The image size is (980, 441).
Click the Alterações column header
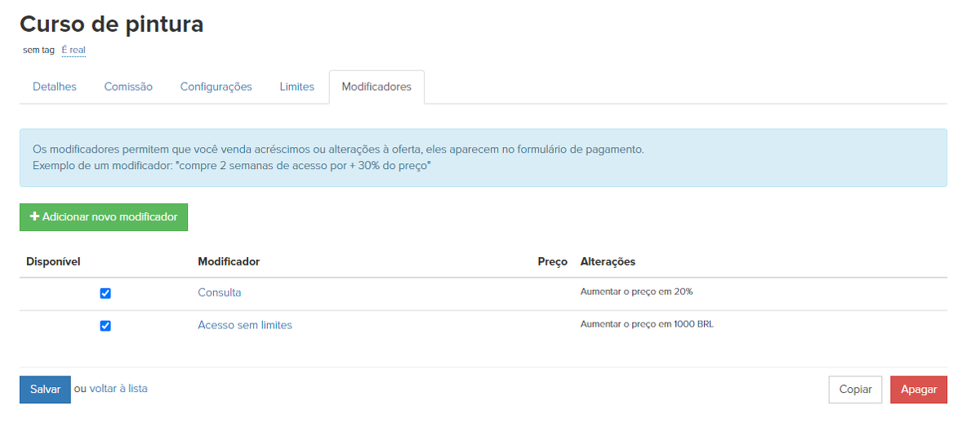click(x=608, y=261)
